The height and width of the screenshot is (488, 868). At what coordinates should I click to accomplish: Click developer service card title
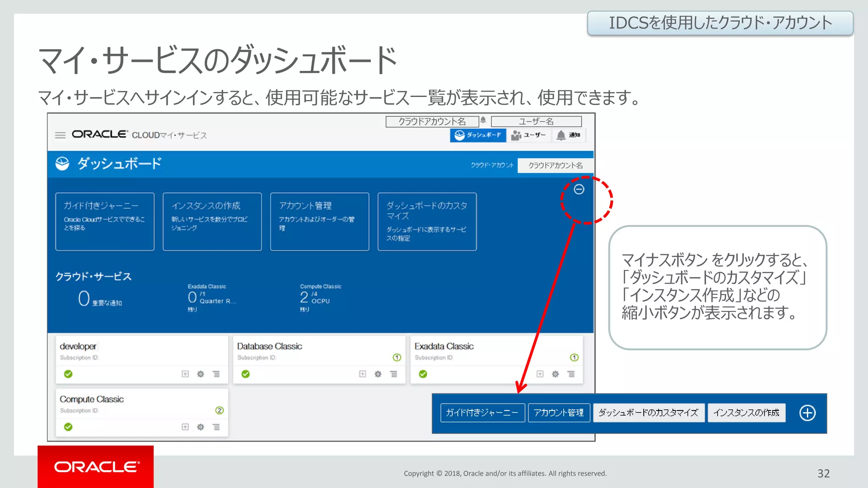tap(78, 346)
